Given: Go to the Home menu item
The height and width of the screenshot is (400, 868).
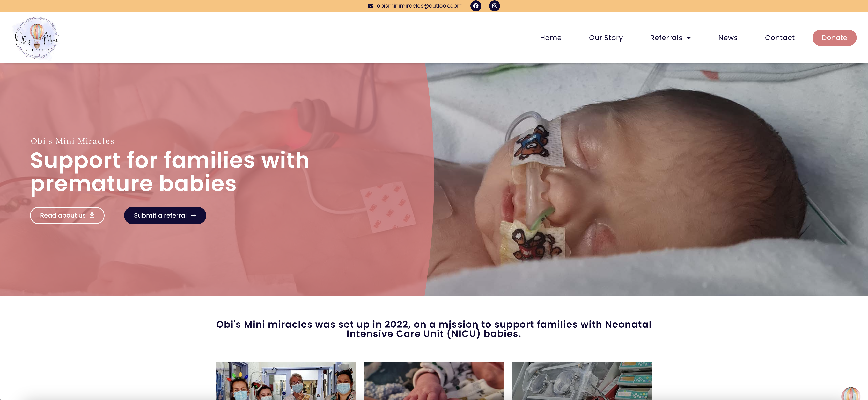Looking at the screenshot, I should 551,38.
